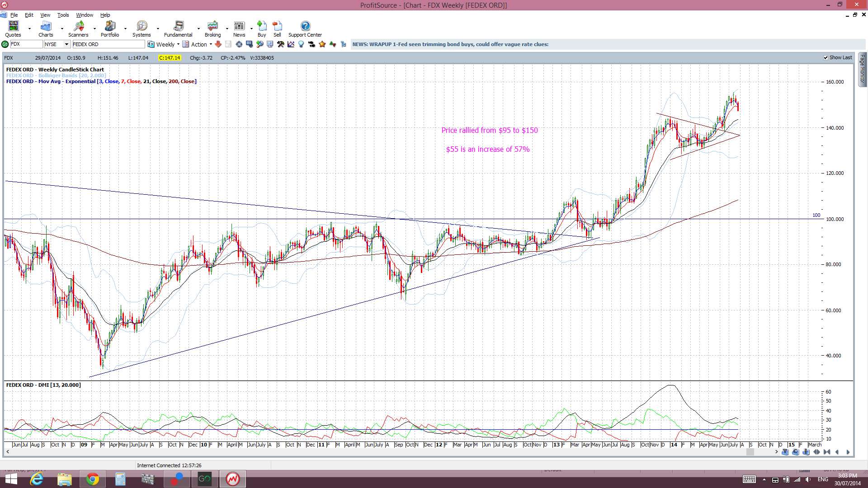868x488 pixels.
Task: Select the 'Price rallied from $95 to $150' annotation
Action: [x=490, y=130]
